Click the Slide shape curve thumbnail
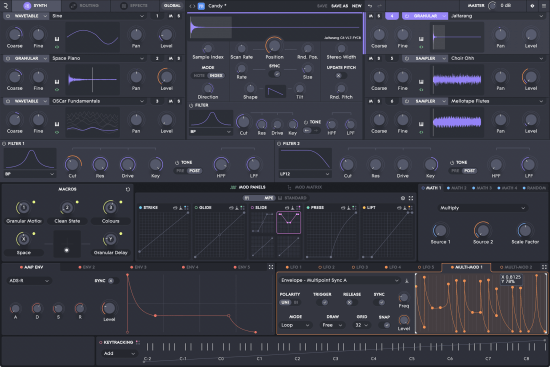Screen dimensions: 550x367 pos(288,222)
